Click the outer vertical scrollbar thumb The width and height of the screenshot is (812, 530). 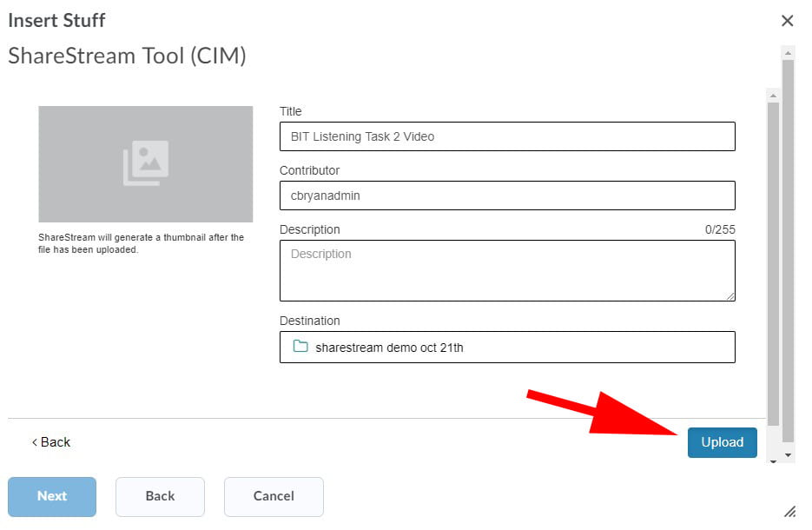pyautogui.click(x=789, y=251)
